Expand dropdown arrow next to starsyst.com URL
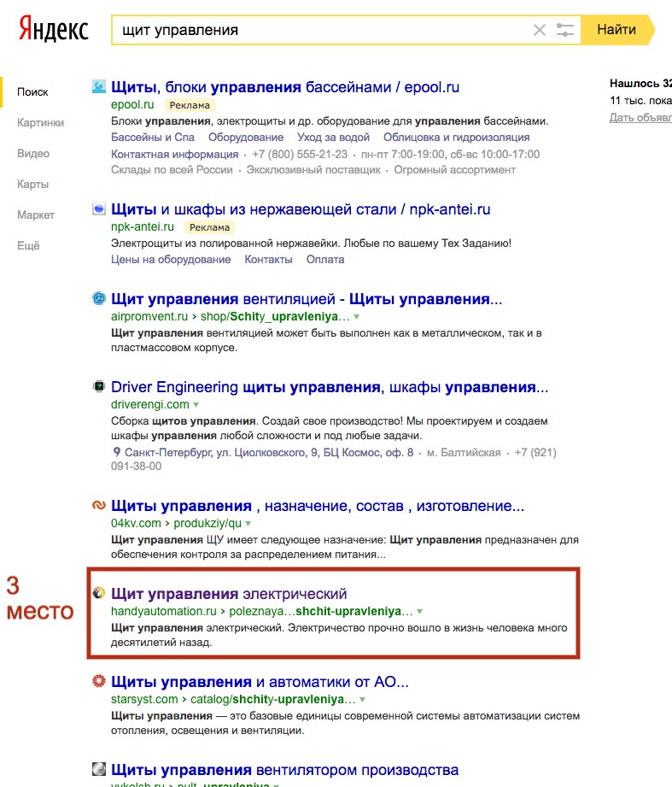The image size is (672, 787). coord(363,699)
